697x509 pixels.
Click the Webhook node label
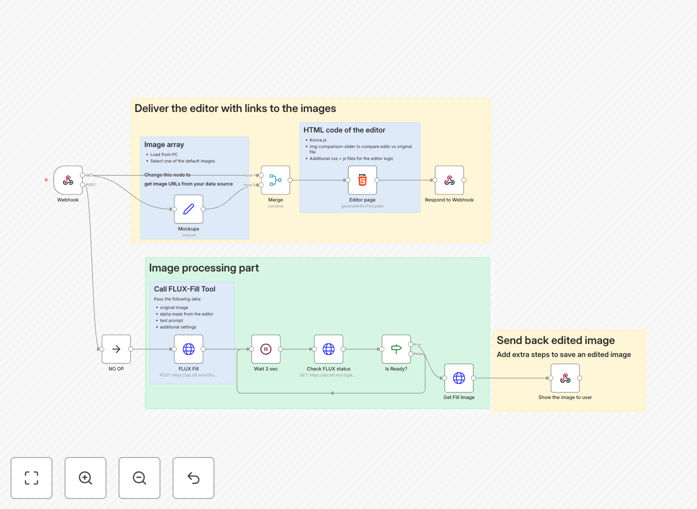pos(68,200)
